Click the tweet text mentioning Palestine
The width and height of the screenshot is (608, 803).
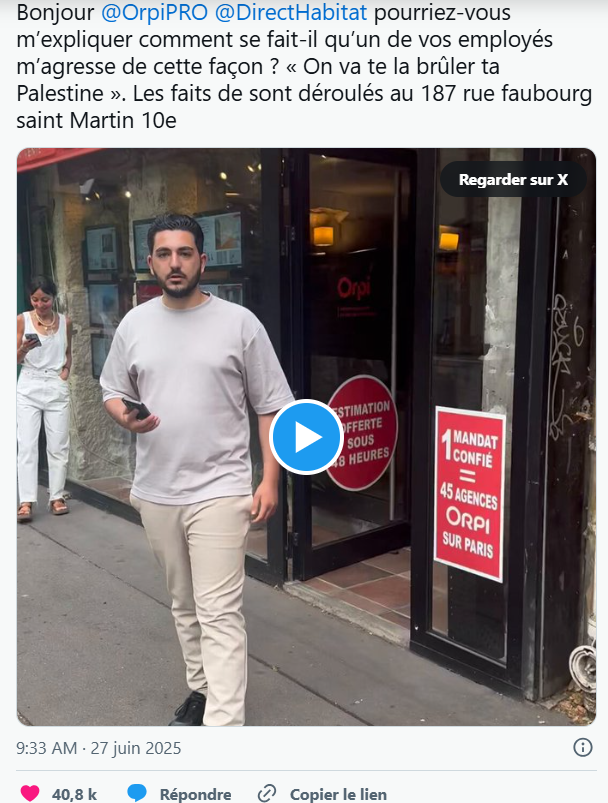tap(304, 67)
